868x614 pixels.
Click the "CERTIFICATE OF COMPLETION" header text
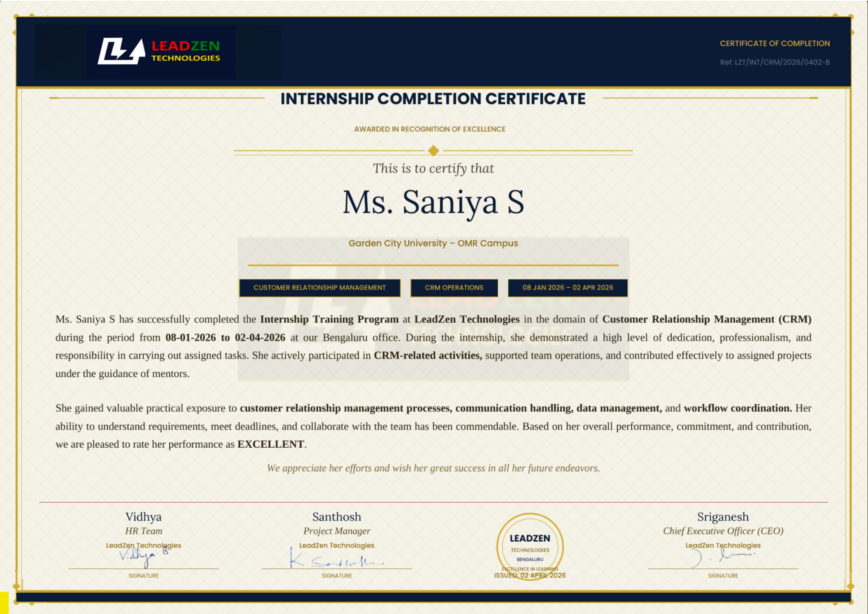[775, 43]
